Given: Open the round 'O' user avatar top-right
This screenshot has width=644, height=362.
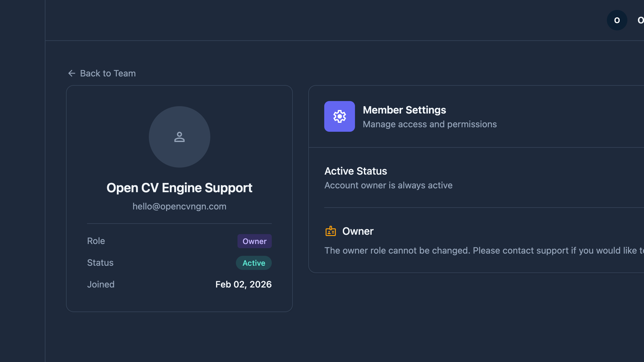Looking at the screenshot, I should pyautogui.click(x=617, y=20).
